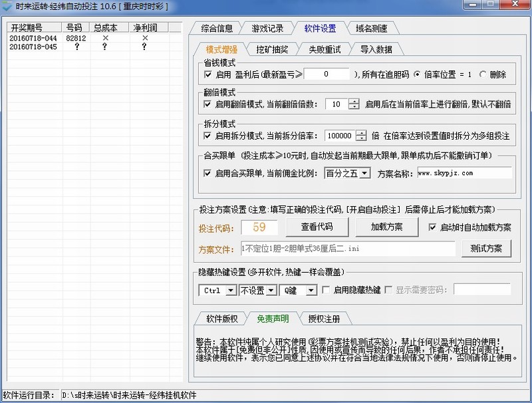The image size is (532, 403).
Task: Expand the Q键 hotkey dropdown
Action: pyautogui.click(x=311, y=291)
